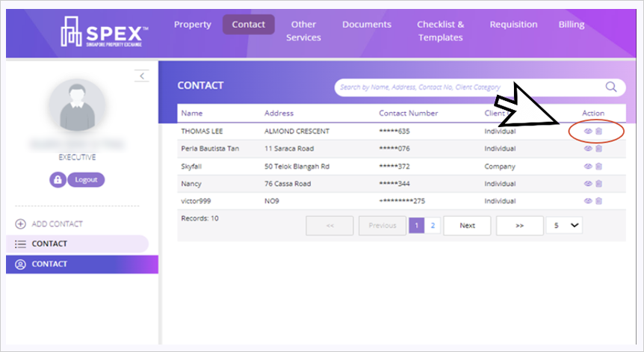Collapse the left sidebar panel
Screen dimensions: 644x352
click(x=142, y=75)
